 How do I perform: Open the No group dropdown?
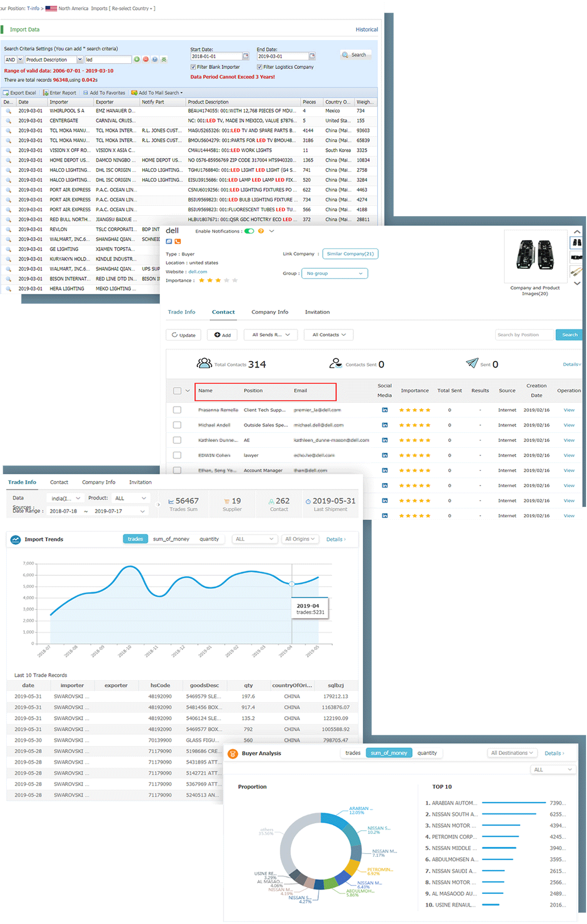[x=335, y=274]
